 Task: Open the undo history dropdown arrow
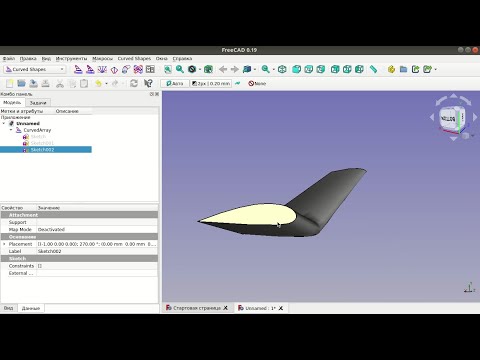[x=106, y=83]
